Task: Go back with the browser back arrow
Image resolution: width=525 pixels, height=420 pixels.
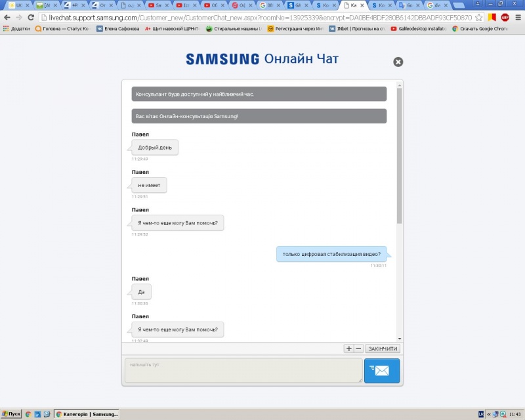Action: [x=7, y=18]
